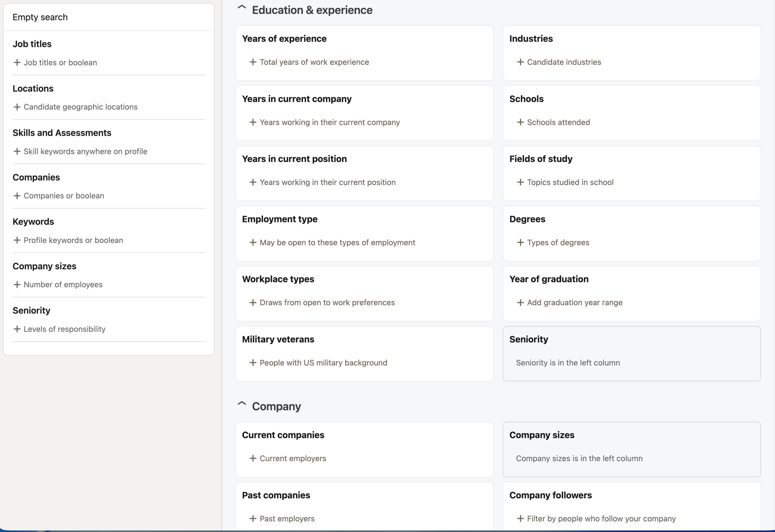775x532 pixels.
Task: Add Levels of responsibility seniority filter
Action: pyautogui.click(x=64, y=329)
